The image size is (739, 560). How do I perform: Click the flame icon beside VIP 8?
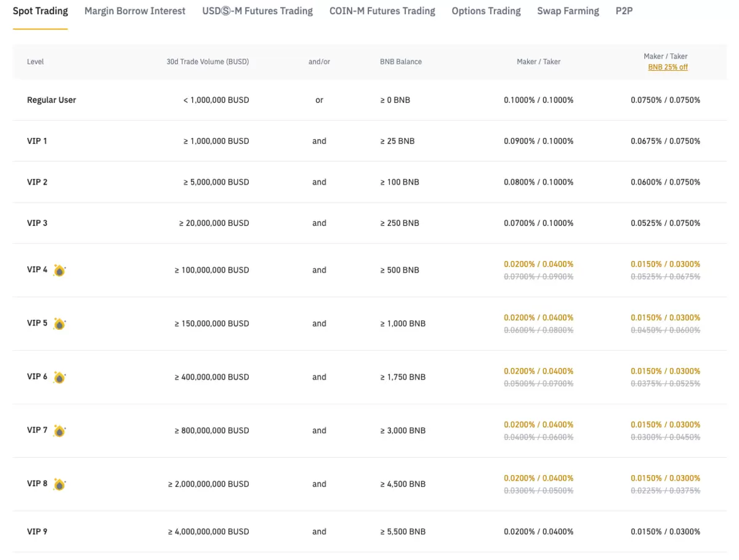click(59, 484)
